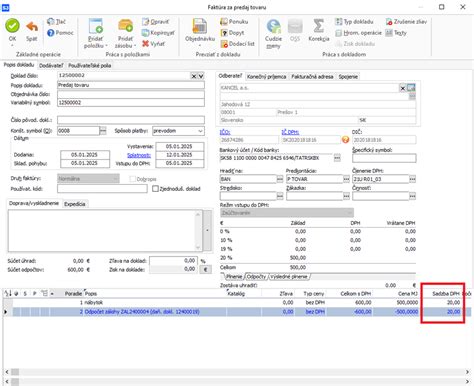
Task: Add item with Pridať položku
Action: click(x=95, y=33)
